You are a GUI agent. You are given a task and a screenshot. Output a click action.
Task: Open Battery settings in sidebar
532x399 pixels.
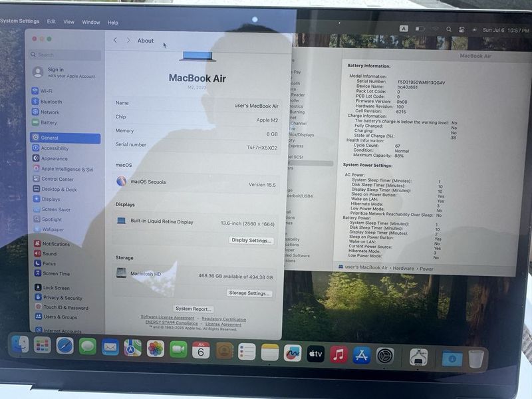pos(45,122)
